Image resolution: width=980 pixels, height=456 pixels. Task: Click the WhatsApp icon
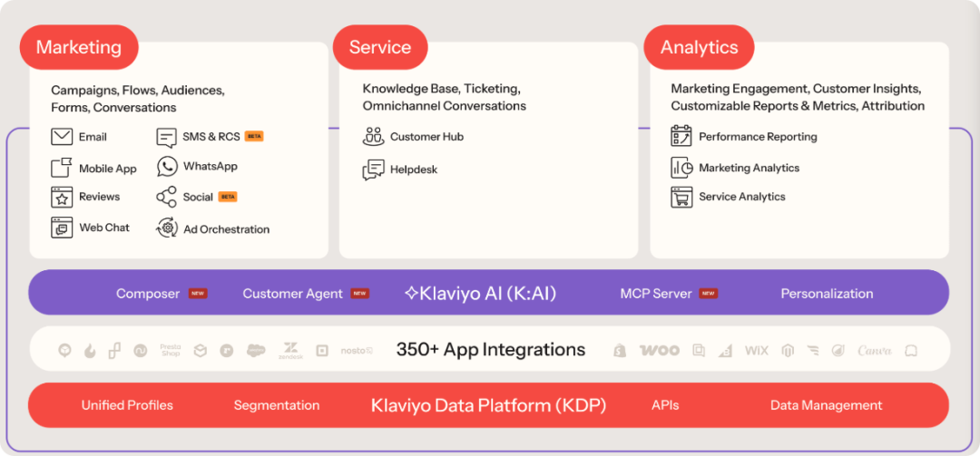tap(167, 167)
